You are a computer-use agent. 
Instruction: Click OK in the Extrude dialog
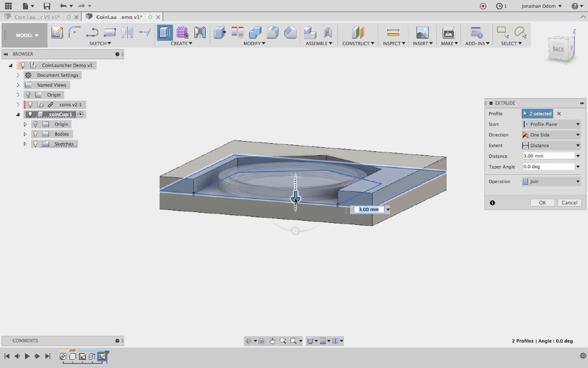click(x=542, y=202)
